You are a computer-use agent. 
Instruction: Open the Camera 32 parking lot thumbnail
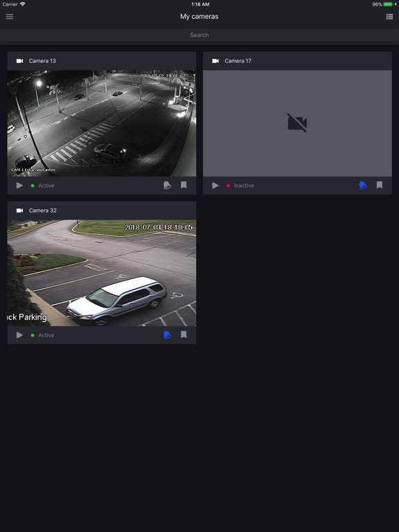pos(101,273)
